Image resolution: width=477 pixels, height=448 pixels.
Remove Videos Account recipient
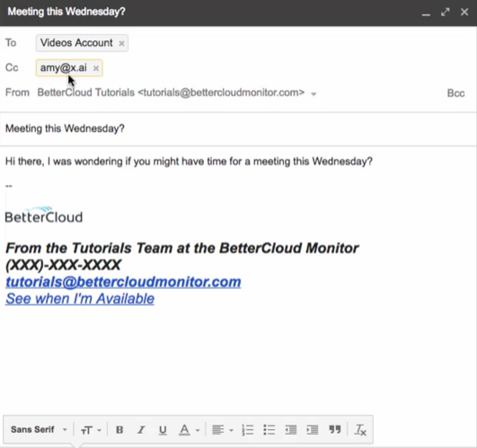pos(121,43)
